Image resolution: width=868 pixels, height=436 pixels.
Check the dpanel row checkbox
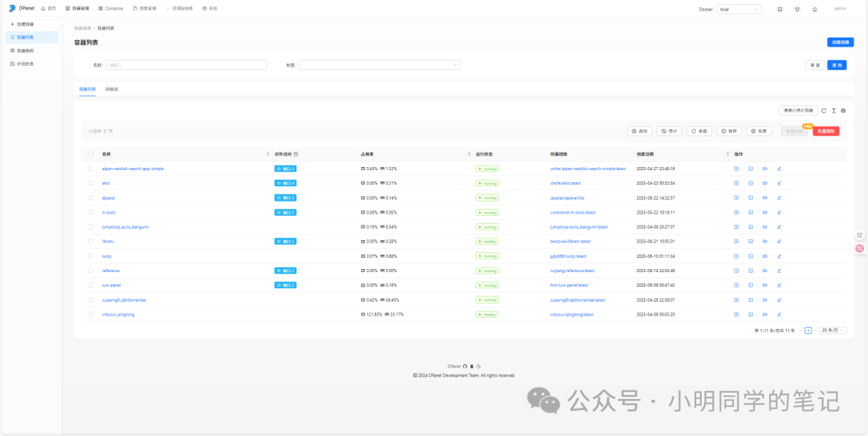pos(91,198)
